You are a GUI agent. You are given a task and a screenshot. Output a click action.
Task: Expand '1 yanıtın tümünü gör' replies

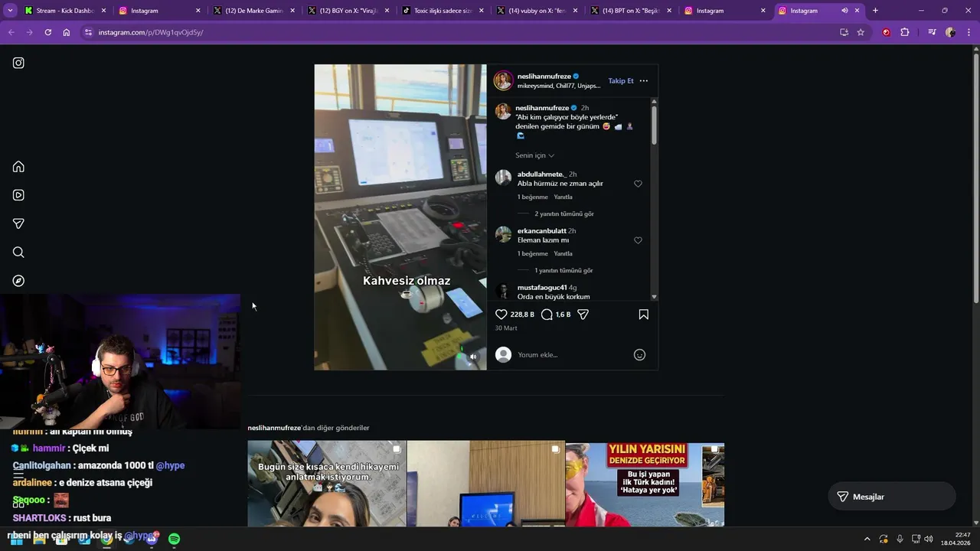[563, 271]
